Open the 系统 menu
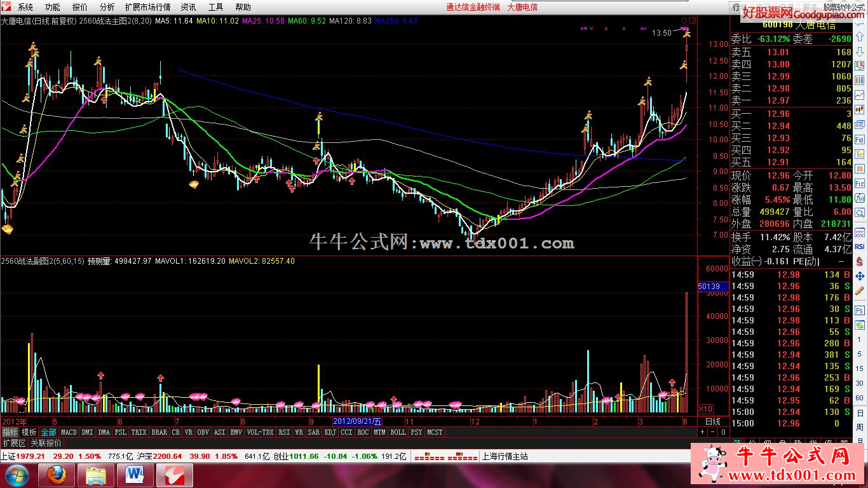This screenshot has height=488, width=868. click(25, 7)
